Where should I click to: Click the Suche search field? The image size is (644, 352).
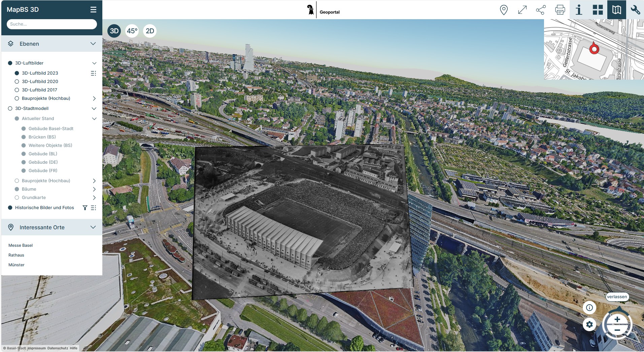tap(52, 24)
